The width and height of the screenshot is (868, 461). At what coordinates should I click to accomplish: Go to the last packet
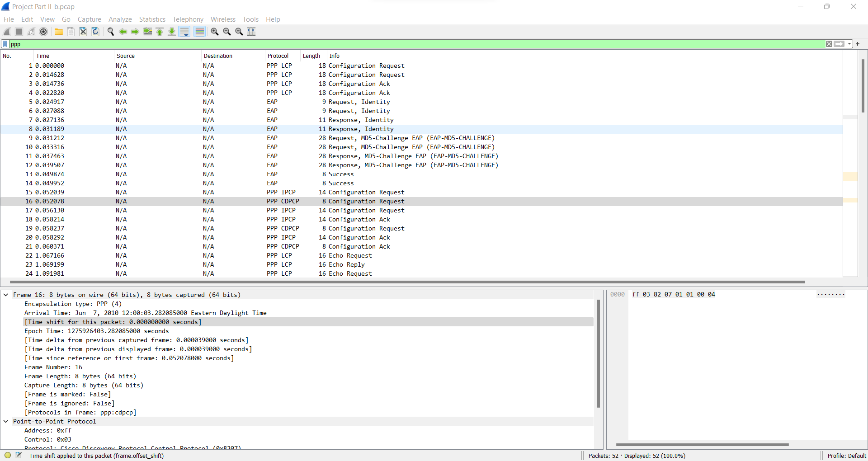click(172, 32)
